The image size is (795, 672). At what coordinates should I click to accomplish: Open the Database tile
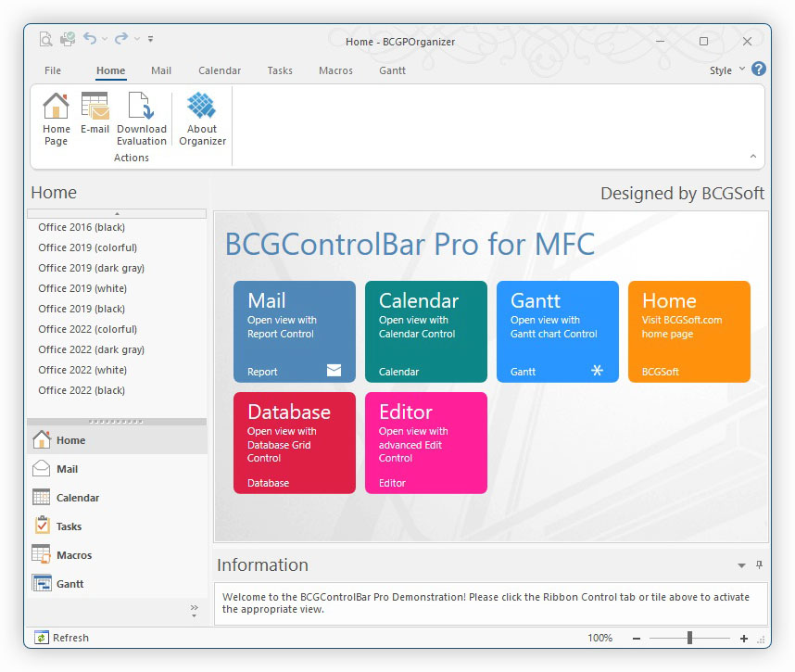294,442
